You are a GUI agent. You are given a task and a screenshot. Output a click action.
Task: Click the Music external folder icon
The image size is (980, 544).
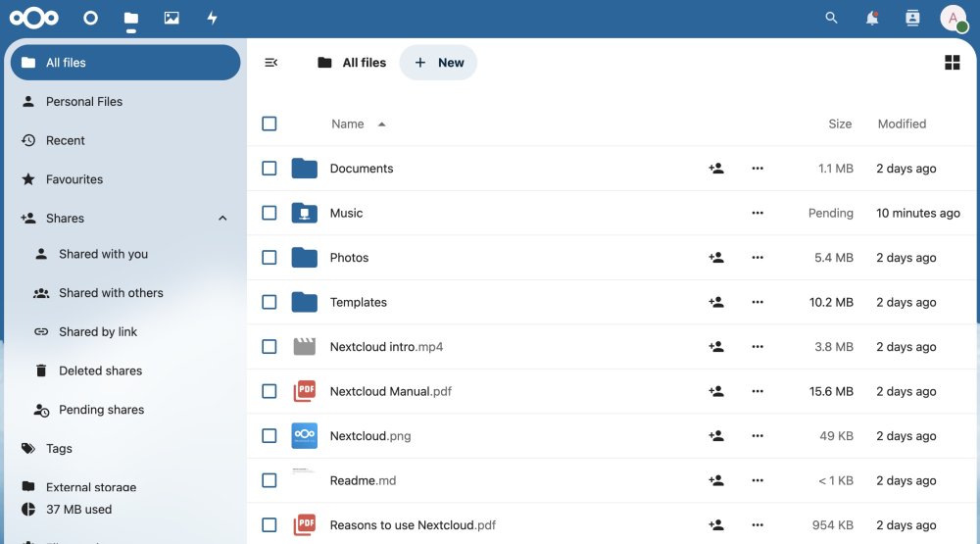305,214
